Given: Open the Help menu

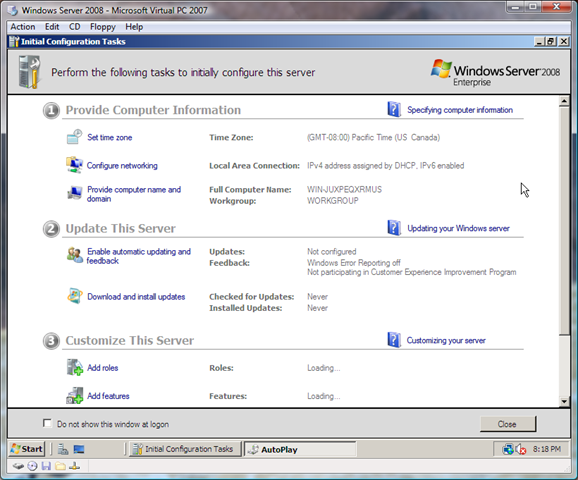Looking at the screenshot, I should pyautogui.click(x=134, y=27).
